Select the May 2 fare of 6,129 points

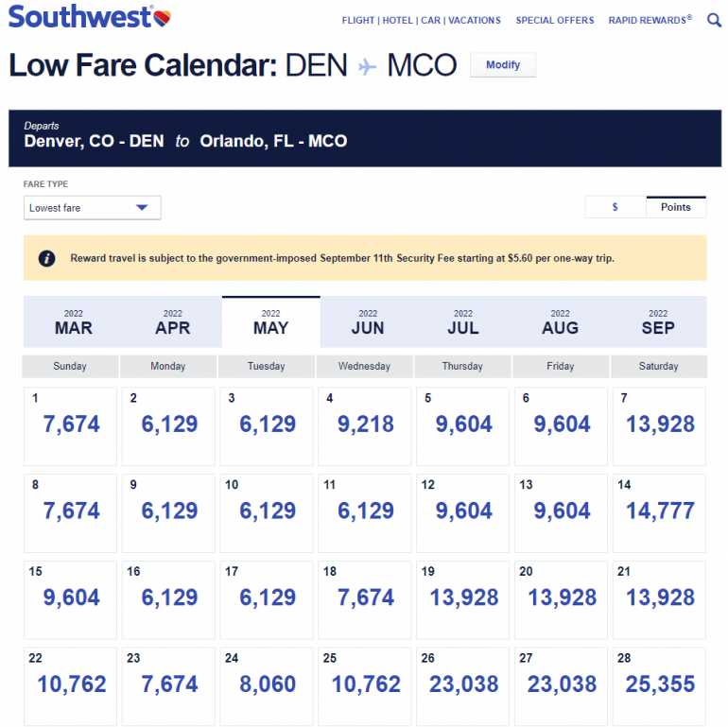(170, 425)
